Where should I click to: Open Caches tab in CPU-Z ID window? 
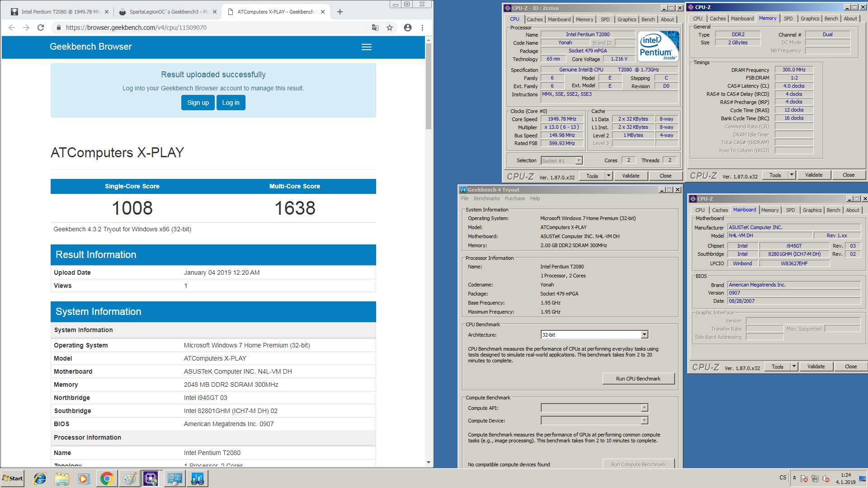[534, 19]
